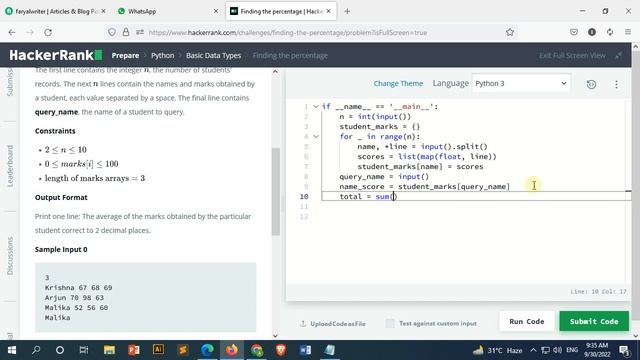The width and height of the screenshot is (640, 360).
Task: Click Upload Code as File
Action: [x=333, y=324]
